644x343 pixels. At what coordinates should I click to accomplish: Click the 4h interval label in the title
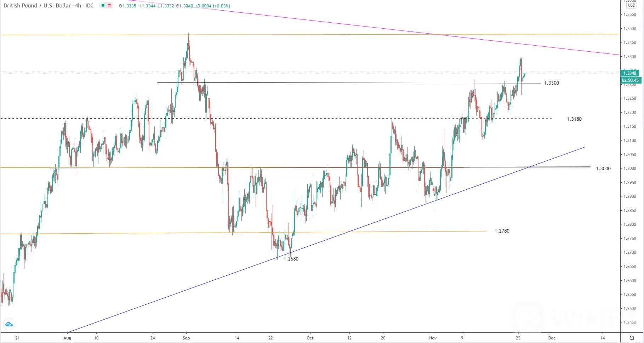pos(78,6)
